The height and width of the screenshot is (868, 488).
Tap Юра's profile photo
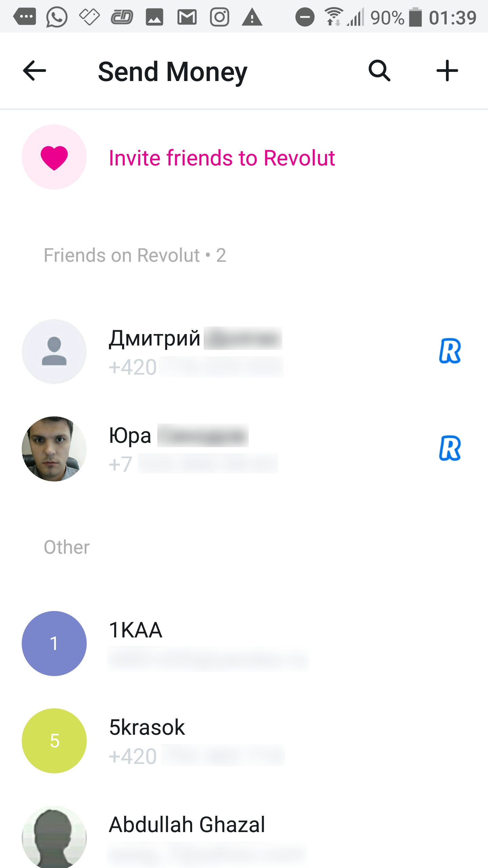pos(54,449)
